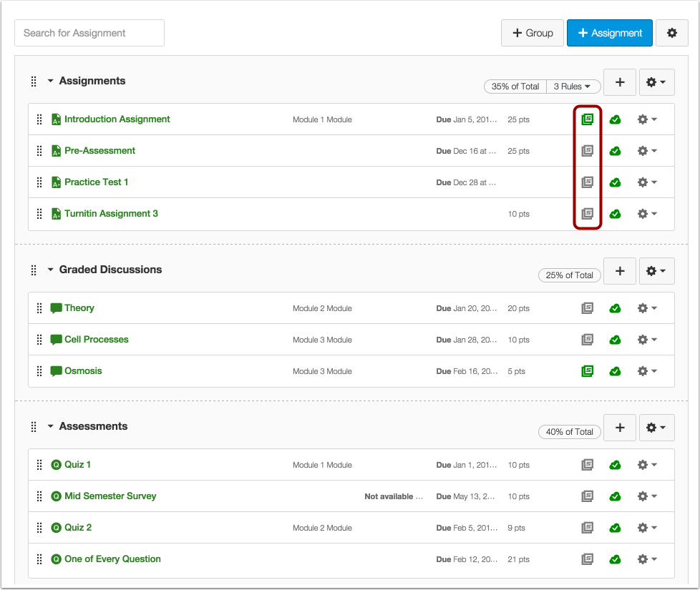Click the blue + Assignment button

coord(610,33)
